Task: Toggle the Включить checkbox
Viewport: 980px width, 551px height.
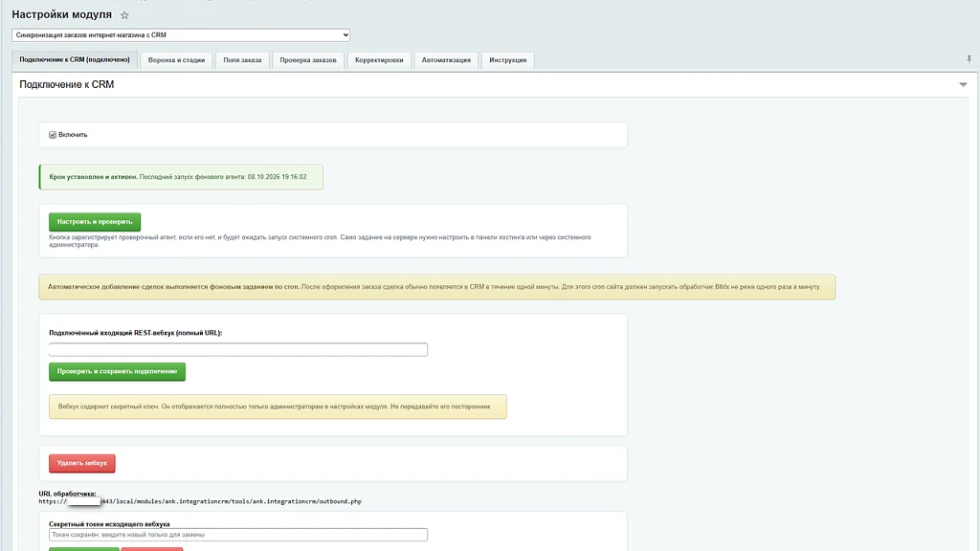Action: point(53,135)
